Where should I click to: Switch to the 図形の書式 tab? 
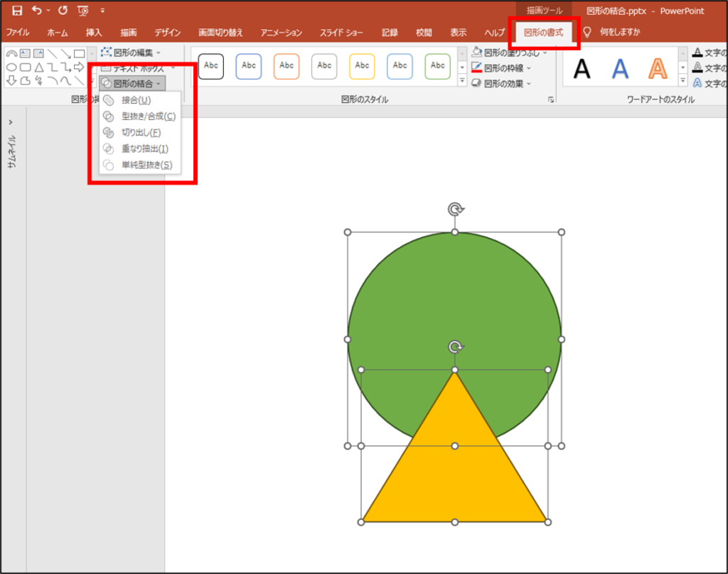(x=543, y=33)
